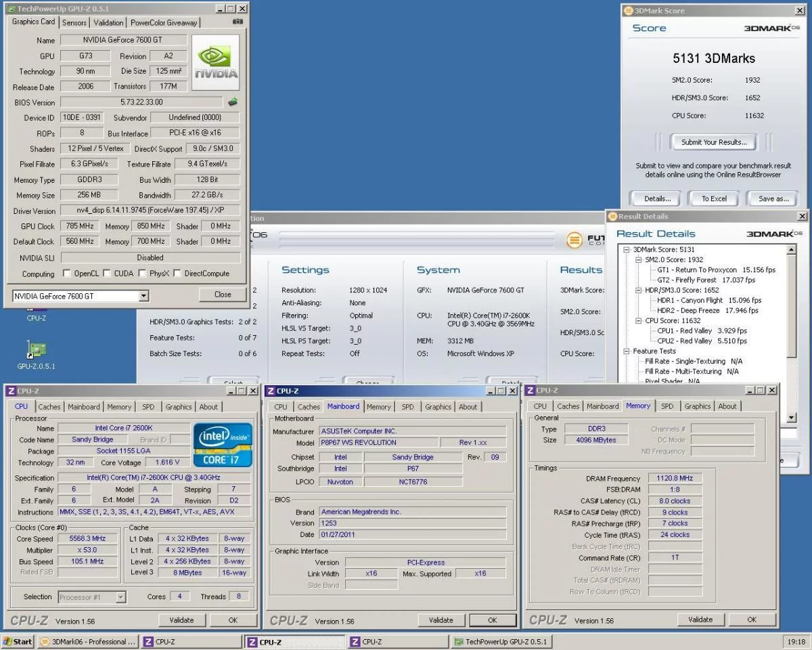Click the Futuremark logo in 3DMark06 window

click(585, 240)
